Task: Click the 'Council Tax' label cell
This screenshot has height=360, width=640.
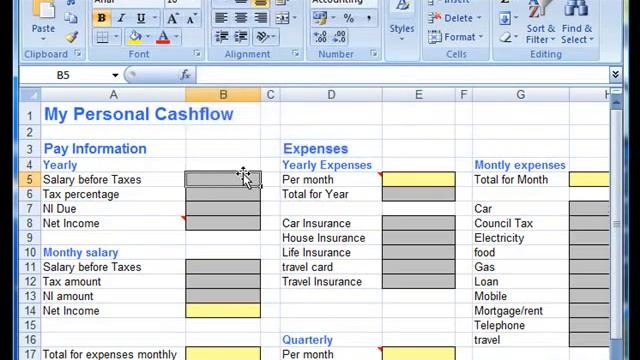Action: pyautogui.click(x=504, y=224)
